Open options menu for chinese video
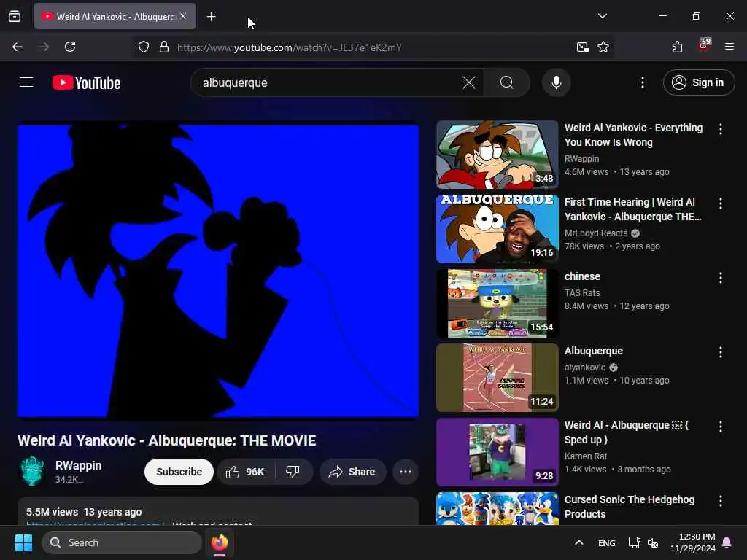This screenshot has width=747, height=560. (x=720, y=278)
